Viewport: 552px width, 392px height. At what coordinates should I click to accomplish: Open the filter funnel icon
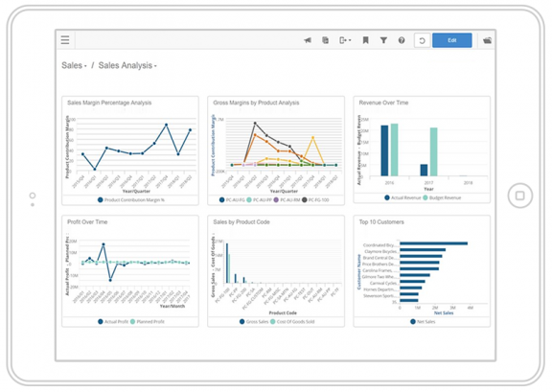coord(383,40)
